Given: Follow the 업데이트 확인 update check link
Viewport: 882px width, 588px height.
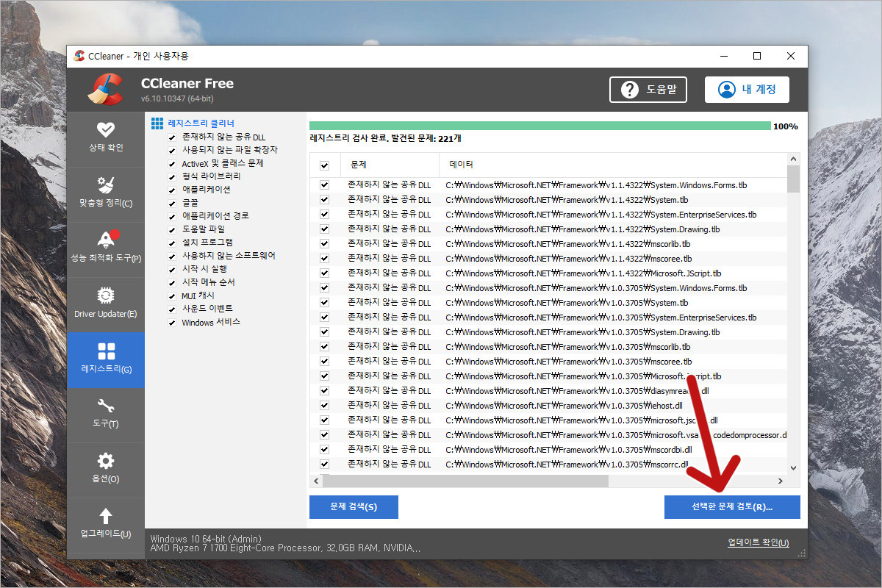Looking at the screenshot, I should (759, 542).
